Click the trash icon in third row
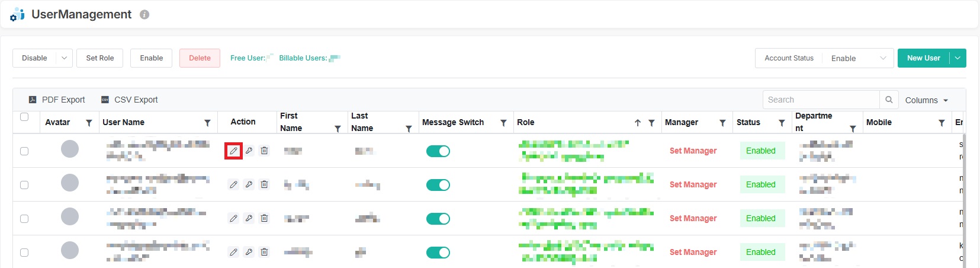This screenshot has height=268, width=980. click(264, 218)
